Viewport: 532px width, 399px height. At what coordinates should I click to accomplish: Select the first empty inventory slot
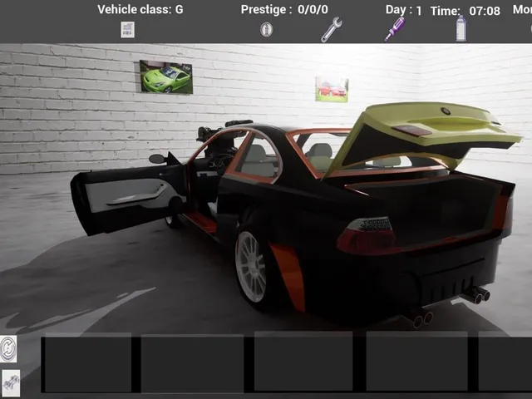[x=86, y=362]
